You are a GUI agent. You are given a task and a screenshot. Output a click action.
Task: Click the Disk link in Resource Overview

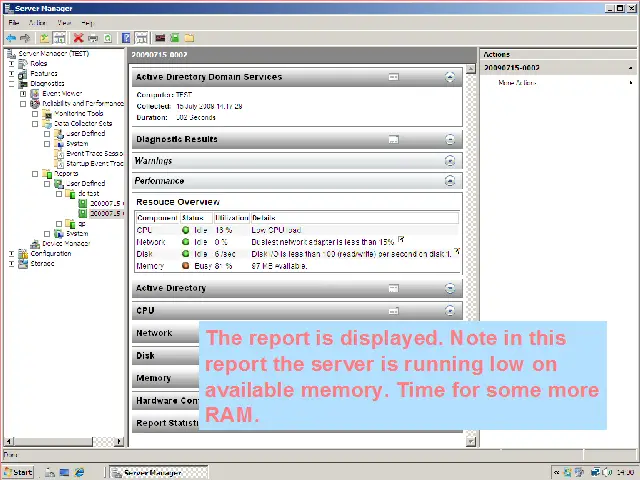click(x=144, y=254)
